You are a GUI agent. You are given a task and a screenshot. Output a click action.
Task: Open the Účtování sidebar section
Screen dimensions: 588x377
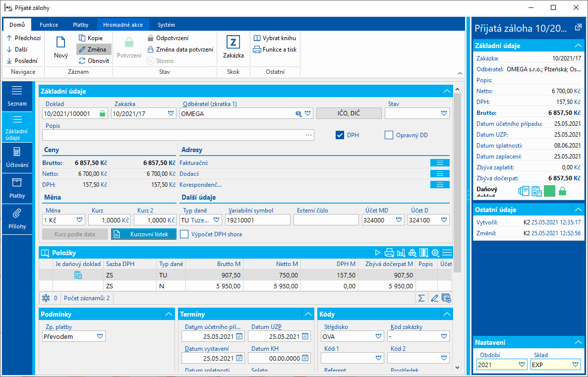17,158
